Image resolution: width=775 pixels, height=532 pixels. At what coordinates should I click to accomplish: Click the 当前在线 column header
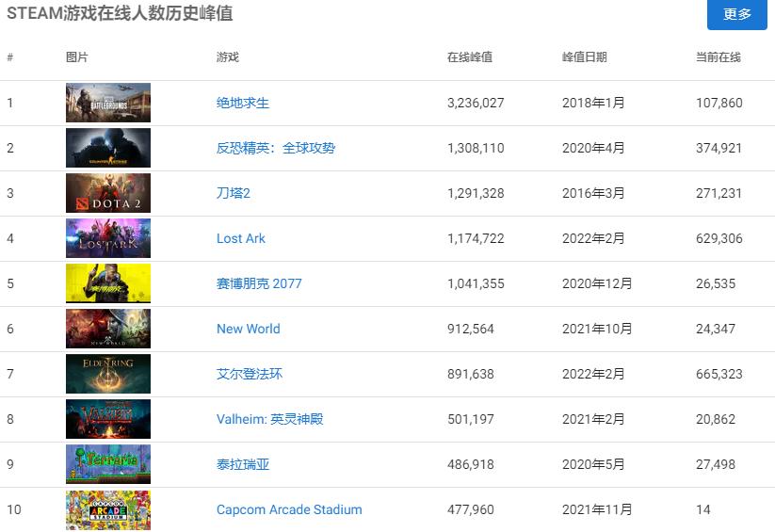tap(718, 57)
